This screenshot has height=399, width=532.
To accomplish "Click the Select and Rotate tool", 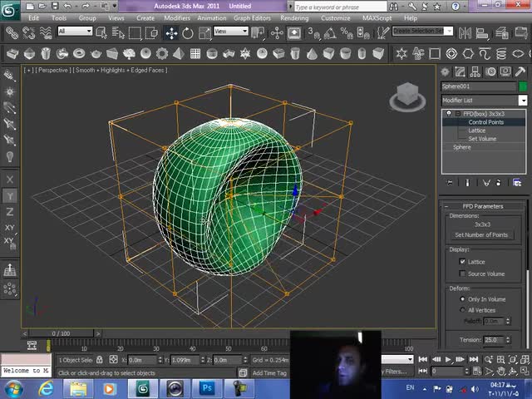I will [x=188, y=32].
